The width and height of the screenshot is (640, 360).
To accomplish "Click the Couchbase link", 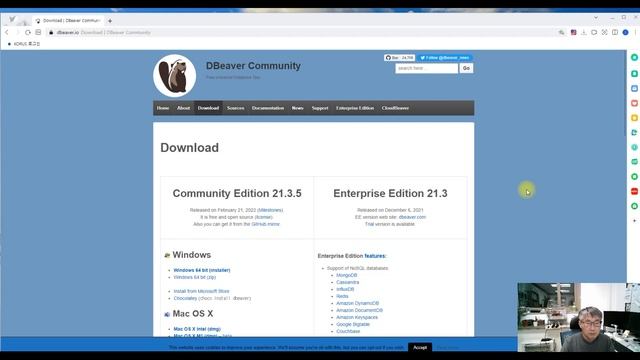I will coord(348,331).
